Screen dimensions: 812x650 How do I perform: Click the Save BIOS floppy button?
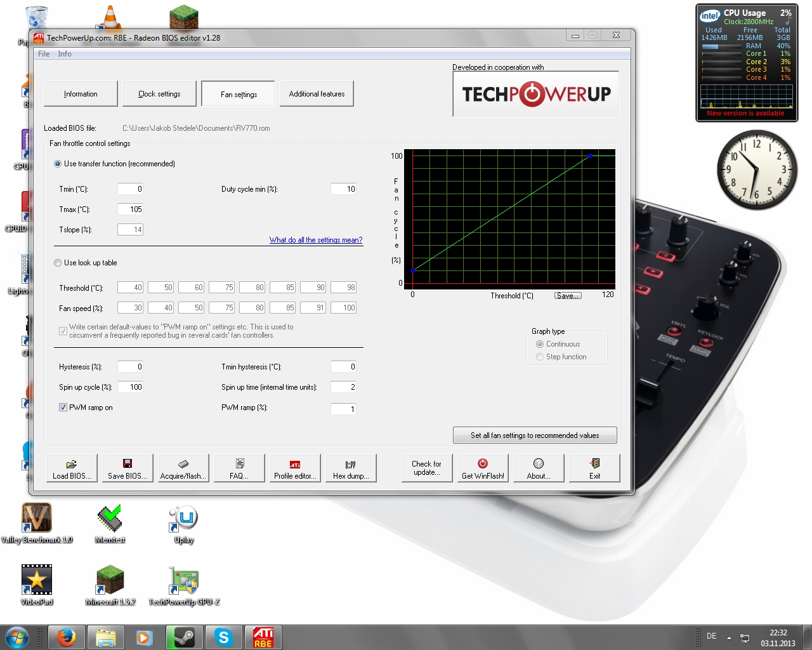coord(128,468)
